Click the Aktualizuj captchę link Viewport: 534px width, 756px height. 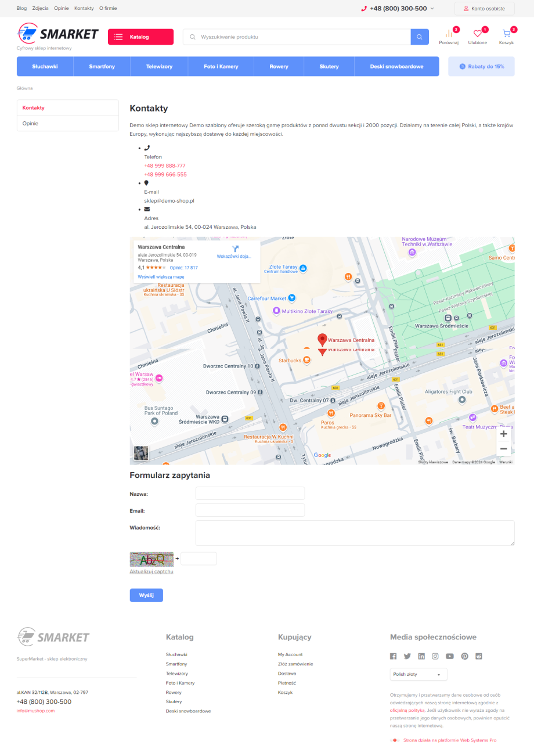tap(151, 571)
